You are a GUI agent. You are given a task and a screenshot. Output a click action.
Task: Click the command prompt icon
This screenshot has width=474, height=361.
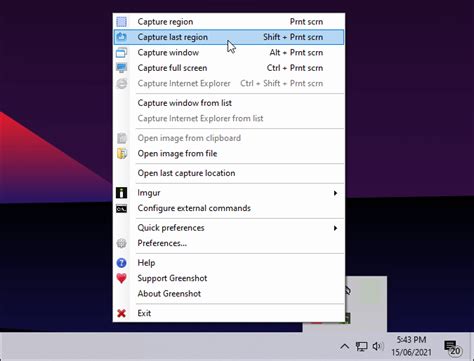pos(121,209)
